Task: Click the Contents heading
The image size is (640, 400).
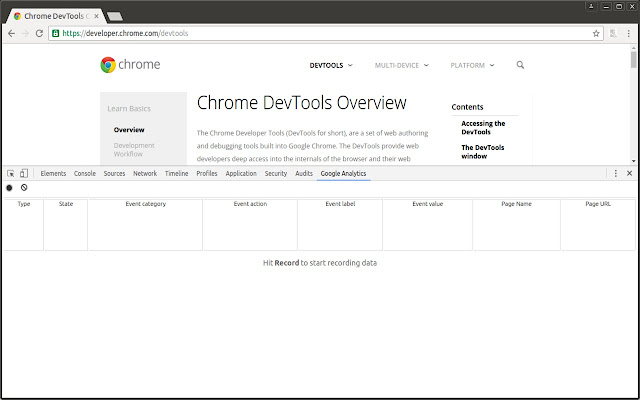Action: 467,107
